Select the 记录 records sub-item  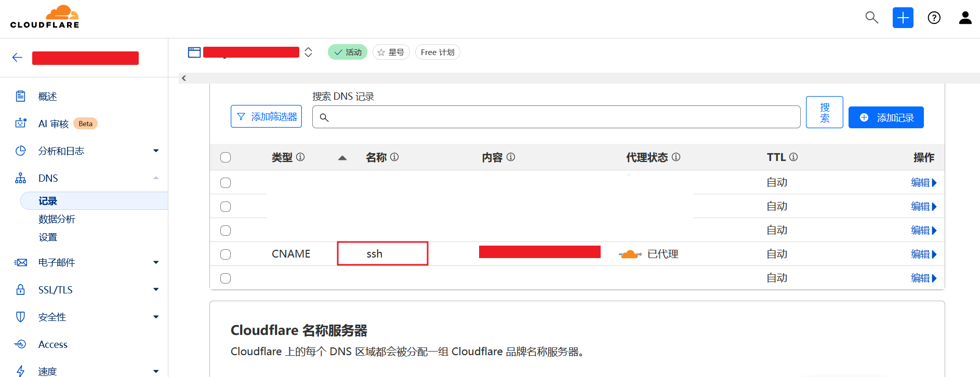tap(94, 201)
